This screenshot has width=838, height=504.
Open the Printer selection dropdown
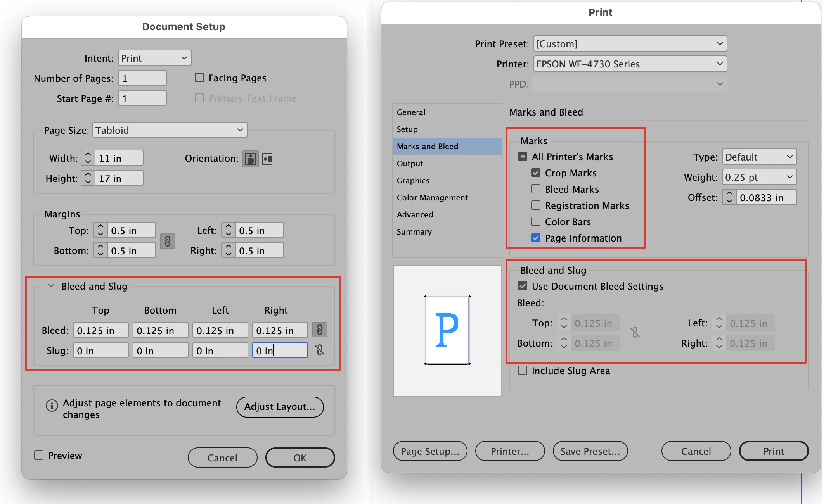coord(630,64)
